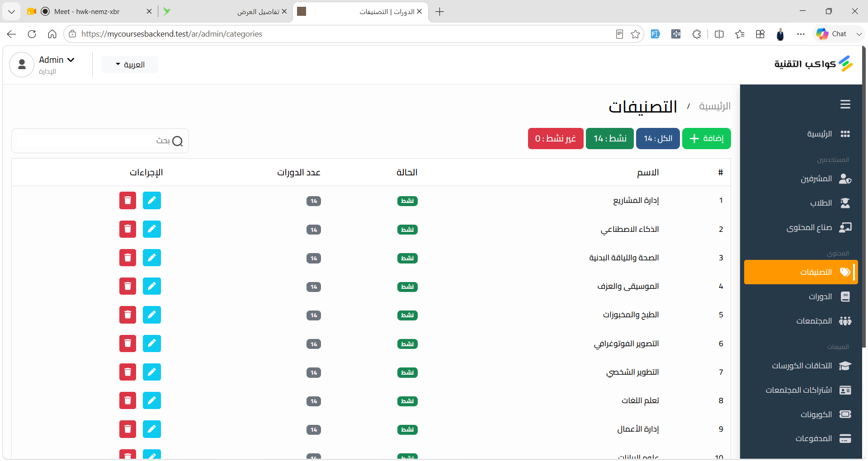
Task: Delete the إدارة المشاريع category
Action: tap(128, 200)
